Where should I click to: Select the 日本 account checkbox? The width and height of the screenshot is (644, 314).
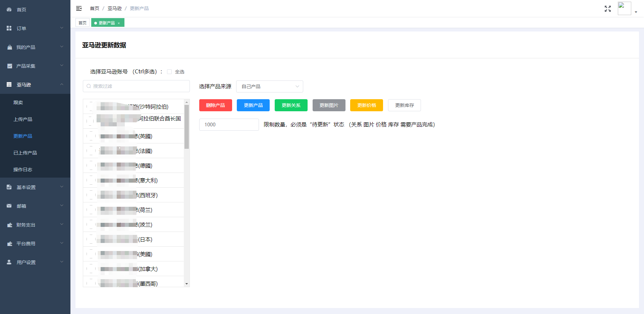coord(91,239)
